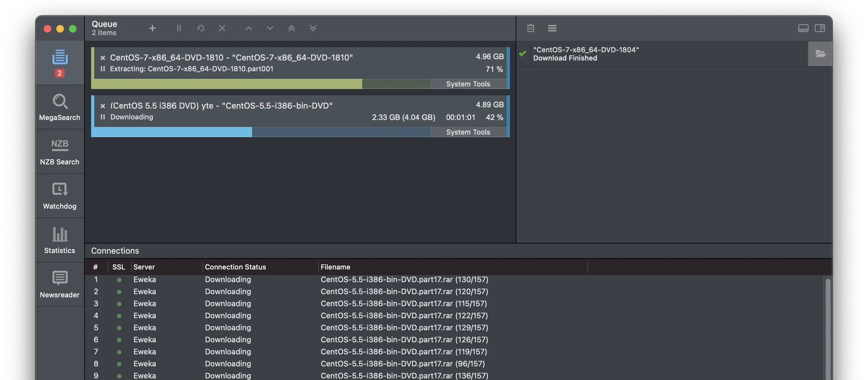Screen dimensions: 868x380
Task: Open the history list menu icon
Action: click(552, 28)
